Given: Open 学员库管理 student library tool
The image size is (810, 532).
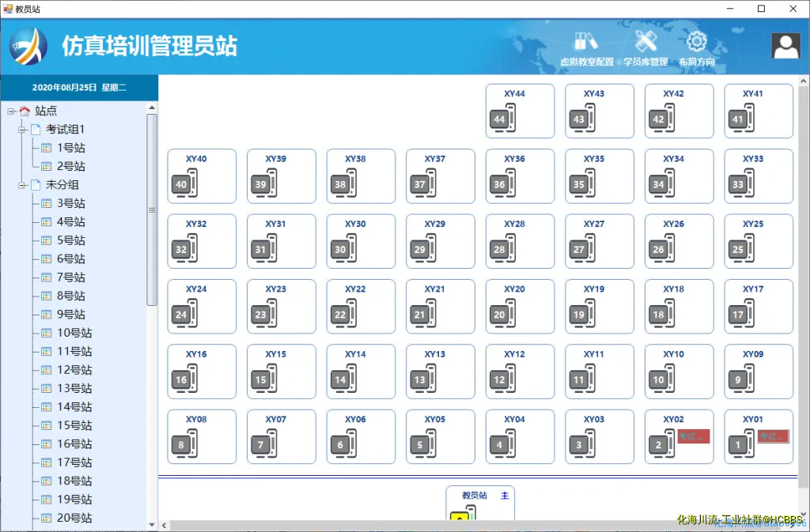Looking at the screenshot, I should (x=645, y=43).
